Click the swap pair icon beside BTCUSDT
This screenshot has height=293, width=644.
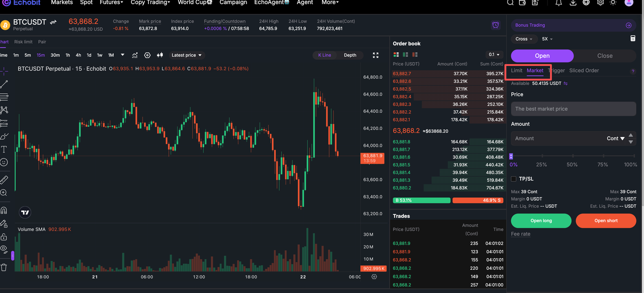53,22
